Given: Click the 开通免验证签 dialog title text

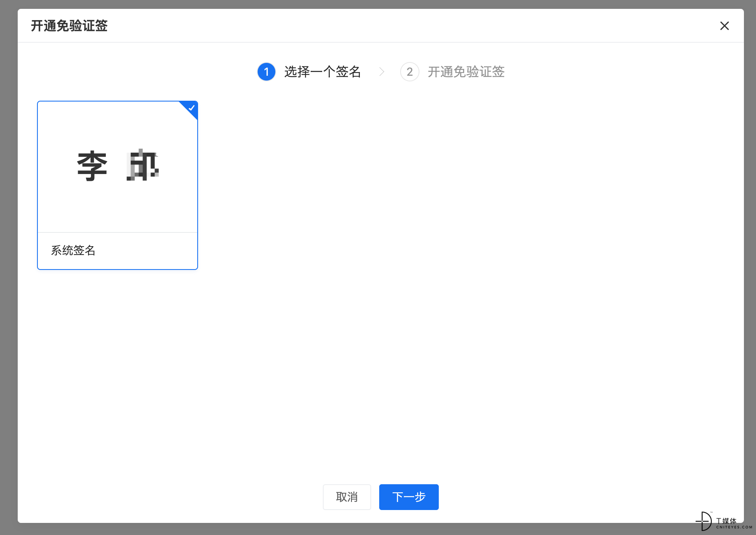Looking at the screenshot, I should tap(69, 26).
